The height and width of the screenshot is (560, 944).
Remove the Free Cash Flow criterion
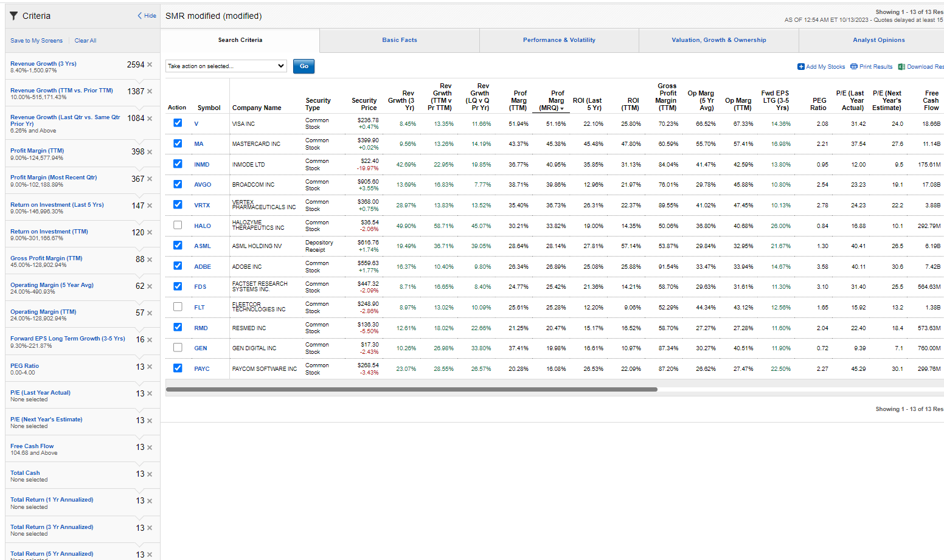pyautogui.click(x=150, y=448)
